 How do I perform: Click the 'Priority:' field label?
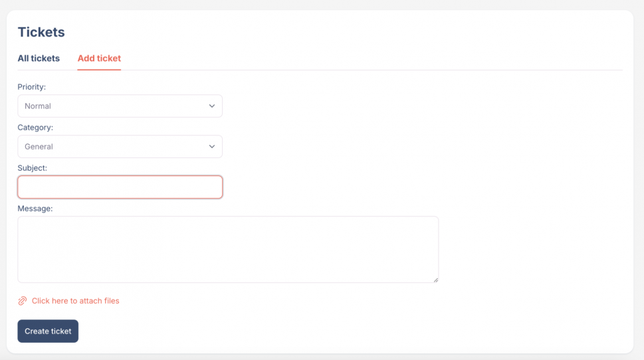tap(32, 87)
